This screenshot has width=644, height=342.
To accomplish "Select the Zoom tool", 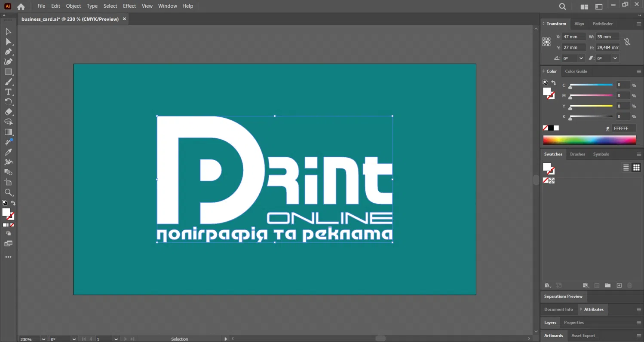I will pos(8,192).
